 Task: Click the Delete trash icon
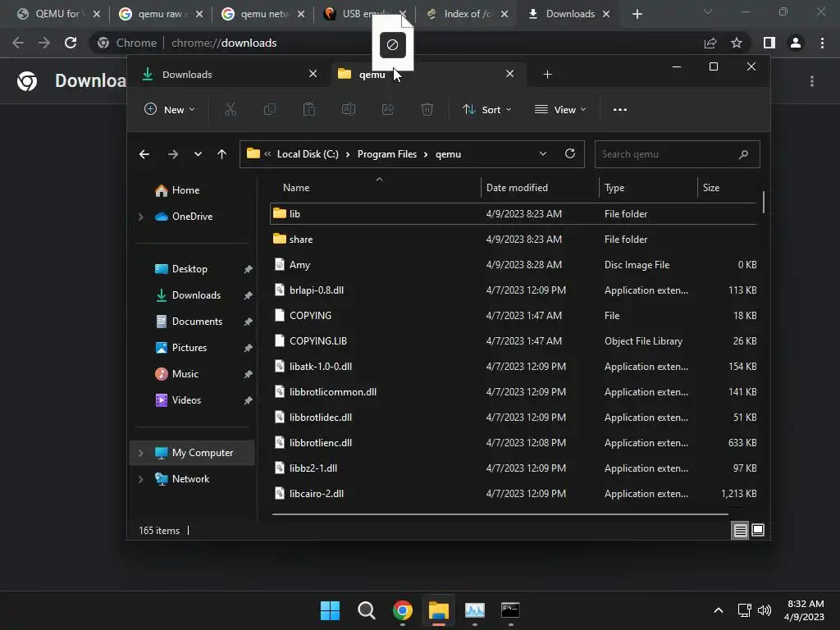(427, 109)
